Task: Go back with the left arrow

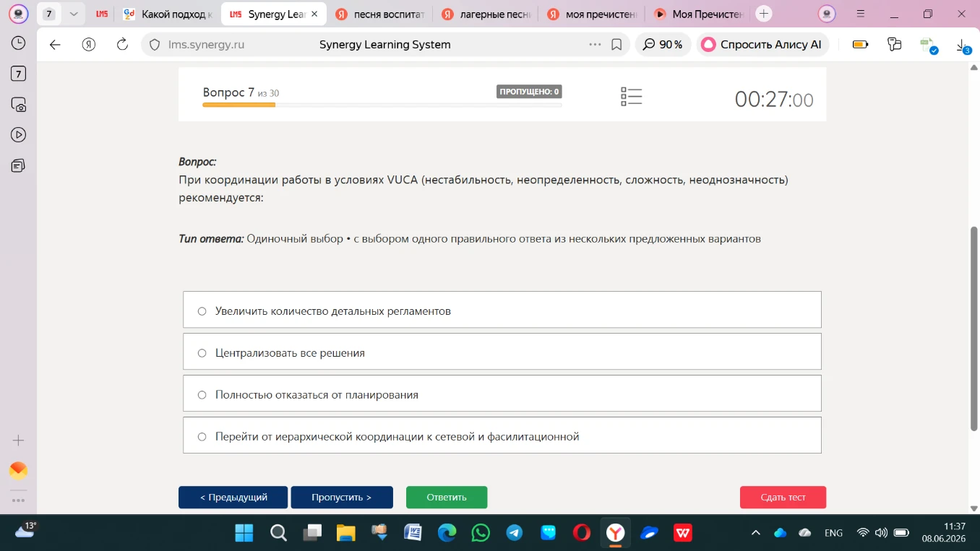Action: [x=55, y=45]
